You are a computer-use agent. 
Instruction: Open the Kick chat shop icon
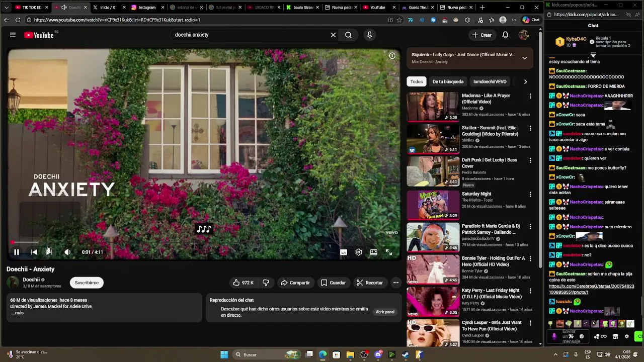[x=615, y=337]
